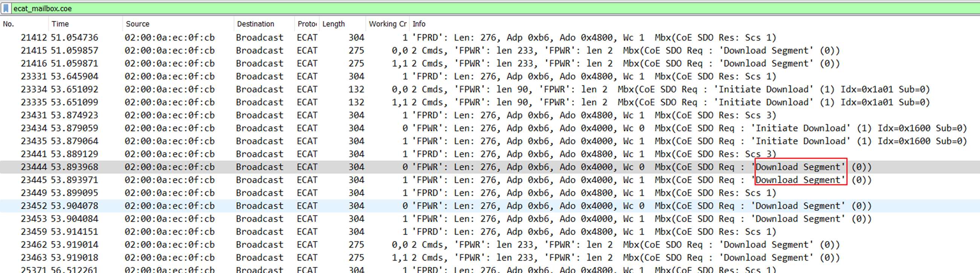980x273 pixels.
Task: Select packet 23459 FPRD SDO response
Action: click(34, 232)
